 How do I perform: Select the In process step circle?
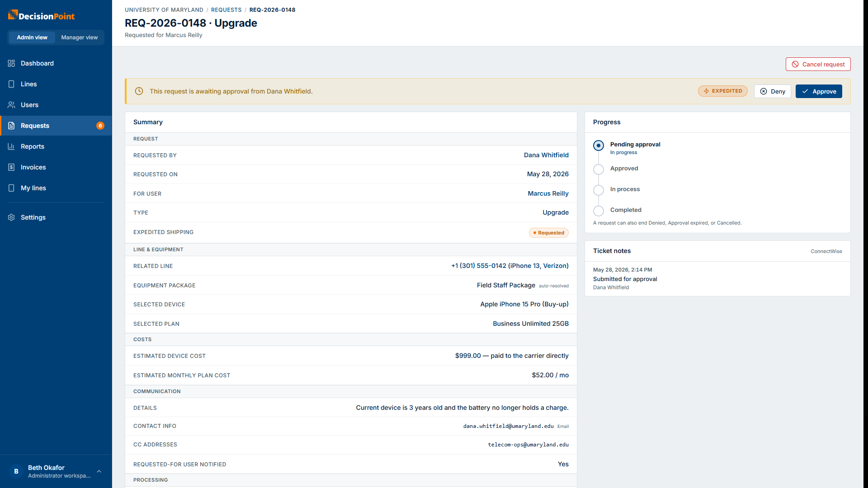point(599,190)
